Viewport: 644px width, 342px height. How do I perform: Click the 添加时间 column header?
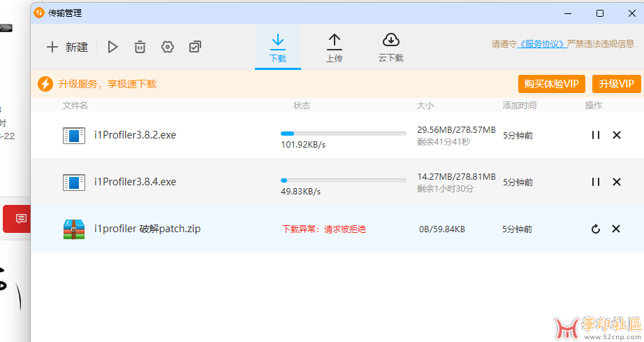[520, 106]
